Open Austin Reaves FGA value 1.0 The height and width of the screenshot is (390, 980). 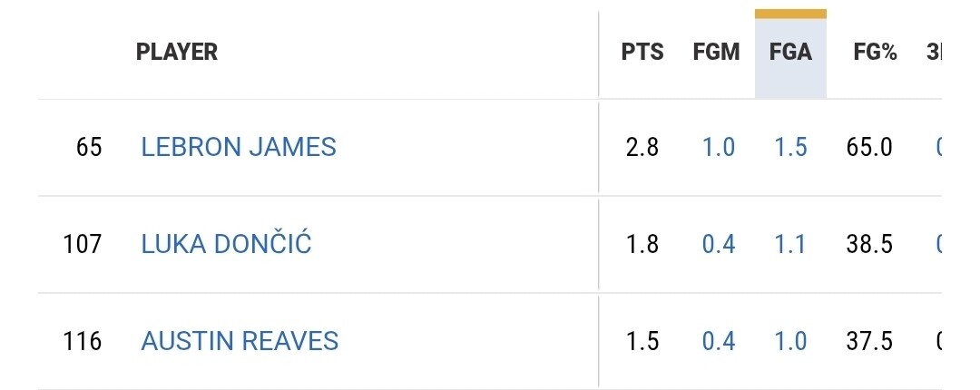pyautogui.click(x=790, y=341)
